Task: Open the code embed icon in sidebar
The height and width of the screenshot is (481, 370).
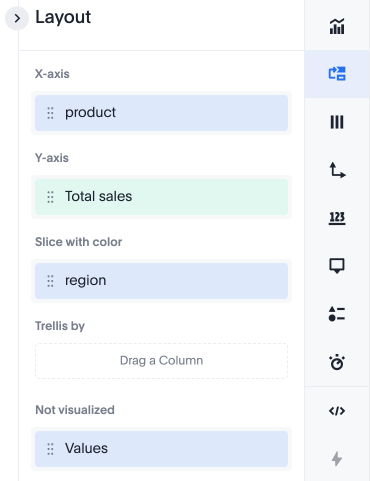Action: pyautogui.click(x=337, y=411)
